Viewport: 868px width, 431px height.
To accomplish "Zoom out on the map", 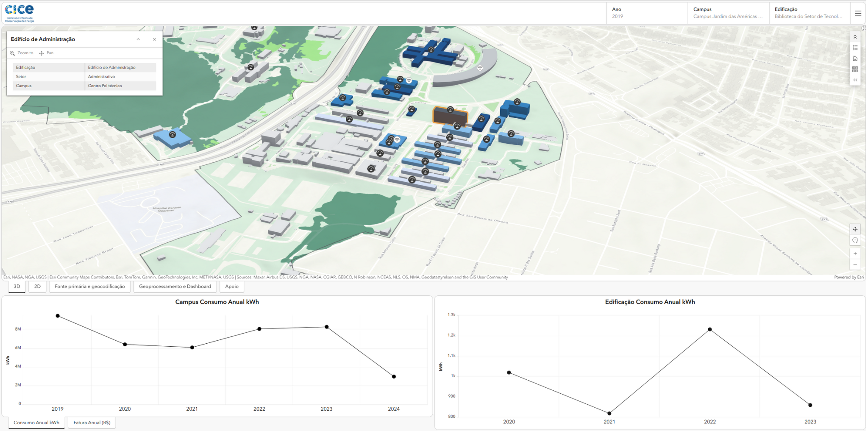I will coord(855,264).
